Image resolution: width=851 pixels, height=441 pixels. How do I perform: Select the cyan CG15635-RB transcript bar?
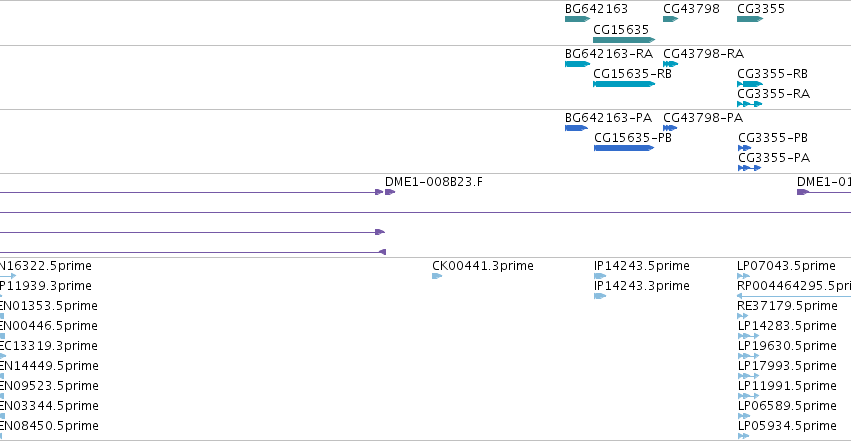click(x=624, y=84)
